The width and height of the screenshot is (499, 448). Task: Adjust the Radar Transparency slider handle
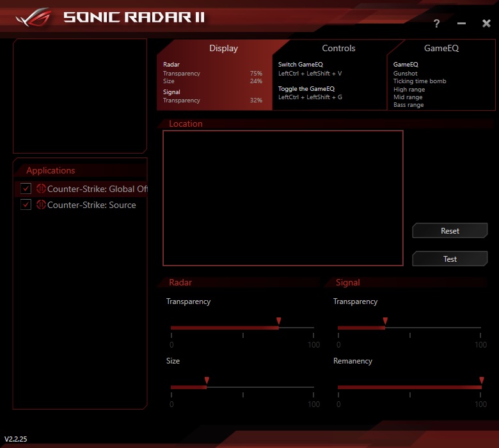pyautogui.click(x=279, y=321)
